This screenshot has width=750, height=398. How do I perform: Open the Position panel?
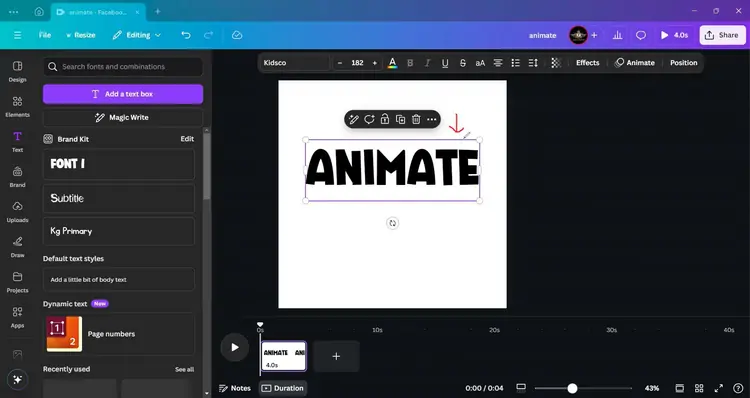[x=684, y=63]
